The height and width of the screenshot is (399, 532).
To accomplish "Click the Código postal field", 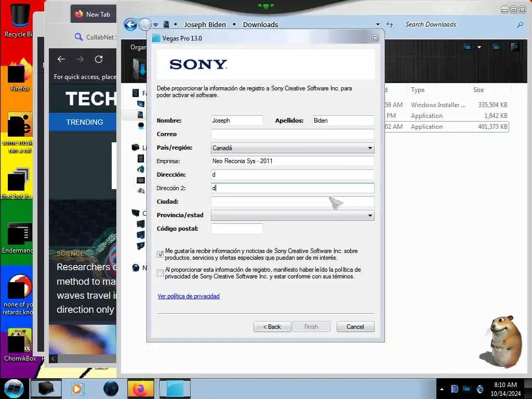I will pos(237,229).
